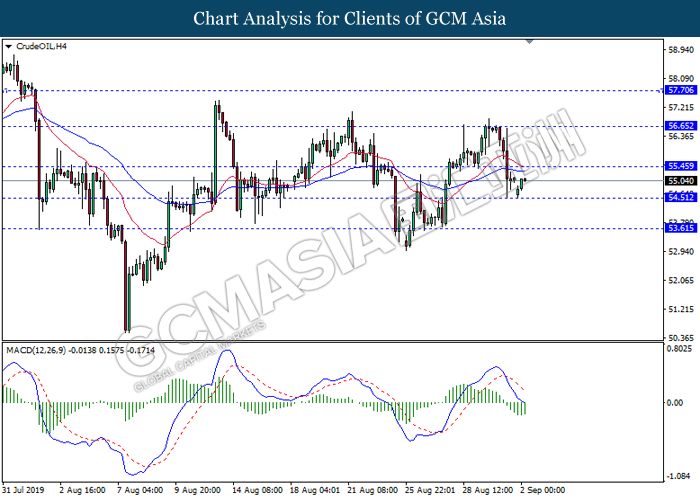Image resolution: width=700 pixels, height=500 pixels.
Task: Select the 57.215 price axis value
Action: click(x=681, y=108)
